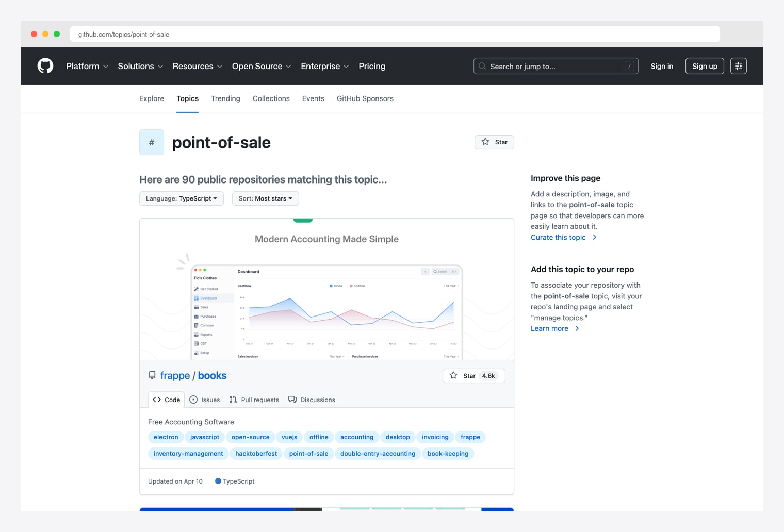Click the double-entry-accounting topic tag
The height and width of the screenshot is (532, 784).
(x=378, y=454)
